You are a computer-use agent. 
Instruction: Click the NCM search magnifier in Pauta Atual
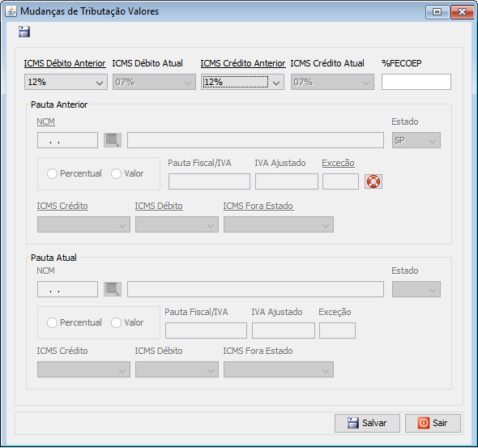click(x=113, y=289)
